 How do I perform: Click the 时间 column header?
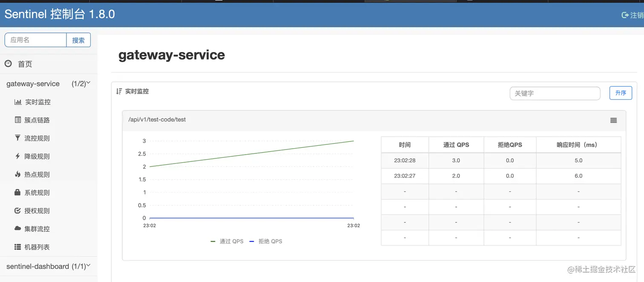(x=405, y=145)
